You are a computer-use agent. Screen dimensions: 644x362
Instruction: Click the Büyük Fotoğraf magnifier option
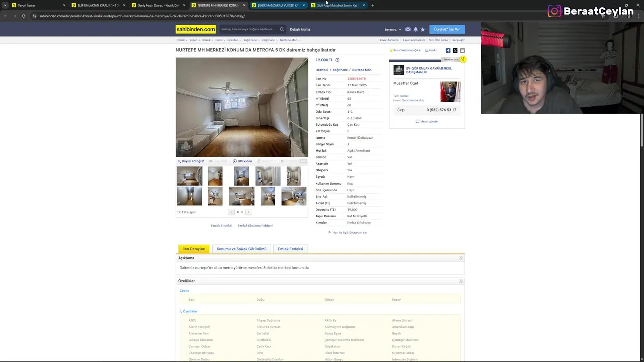pos(191,161)
